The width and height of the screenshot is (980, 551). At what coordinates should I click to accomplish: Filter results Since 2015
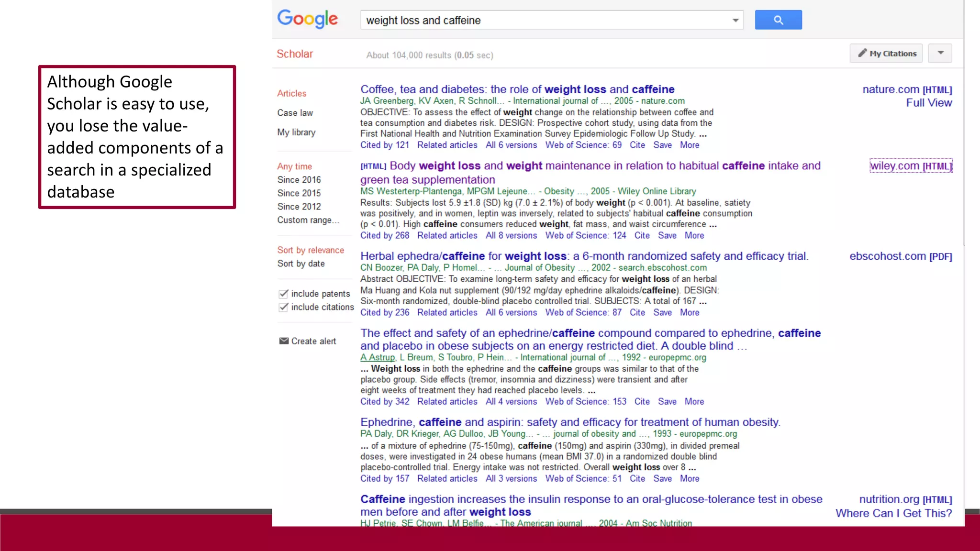(299, 193)
